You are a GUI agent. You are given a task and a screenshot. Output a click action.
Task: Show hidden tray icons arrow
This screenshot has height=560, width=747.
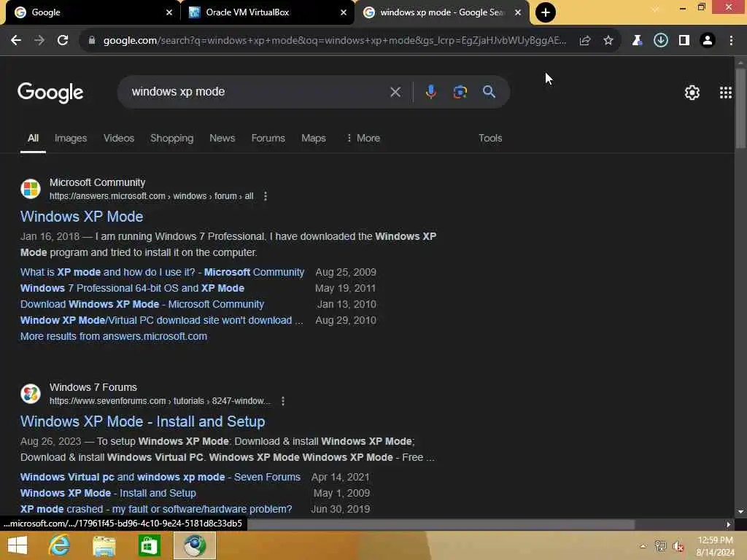(643, 546)
